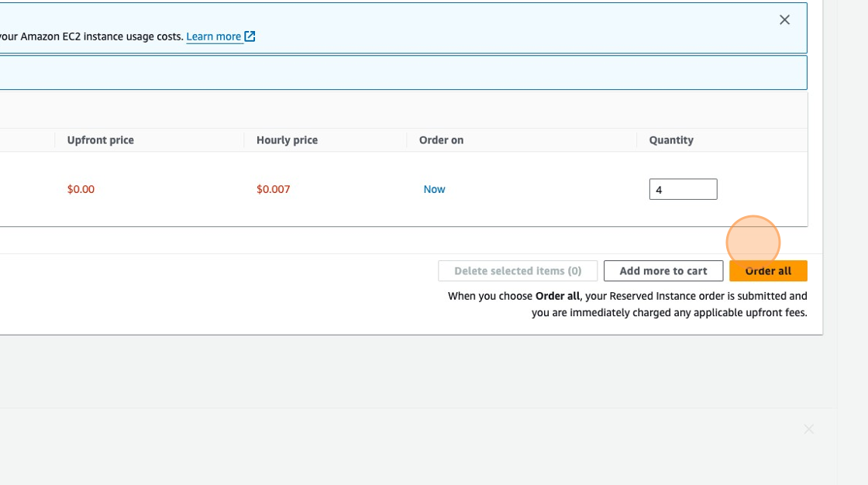868x485 pixels.
Task: Click the empty blue info bar below banner
Action: [403, 73]
